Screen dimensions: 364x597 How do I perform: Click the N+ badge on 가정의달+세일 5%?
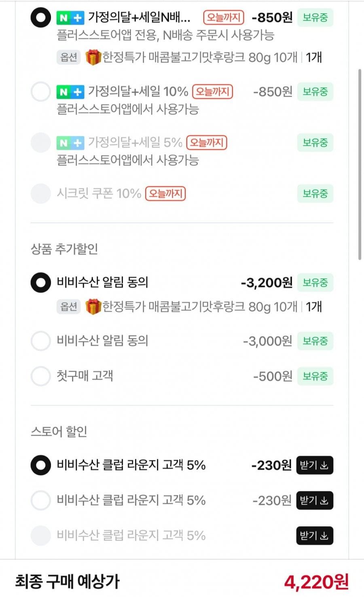(x=70, y=143)
